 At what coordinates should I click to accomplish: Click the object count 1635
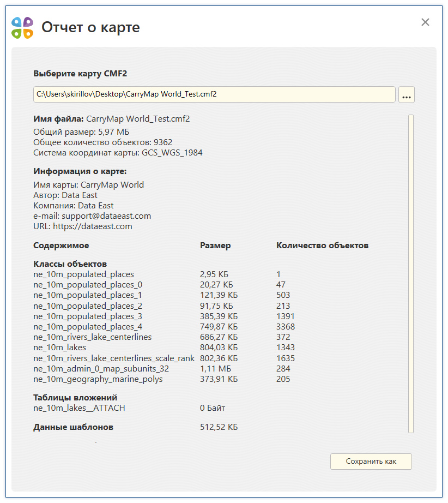(x=285, y=358)
